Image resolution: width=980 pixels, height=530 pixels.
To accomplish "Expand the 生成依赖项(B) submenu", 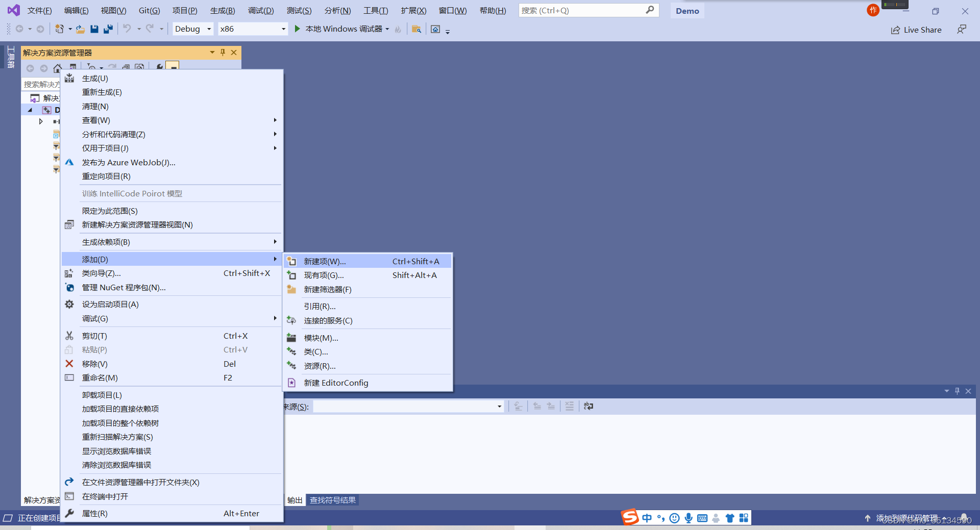I will click(171, 242).
